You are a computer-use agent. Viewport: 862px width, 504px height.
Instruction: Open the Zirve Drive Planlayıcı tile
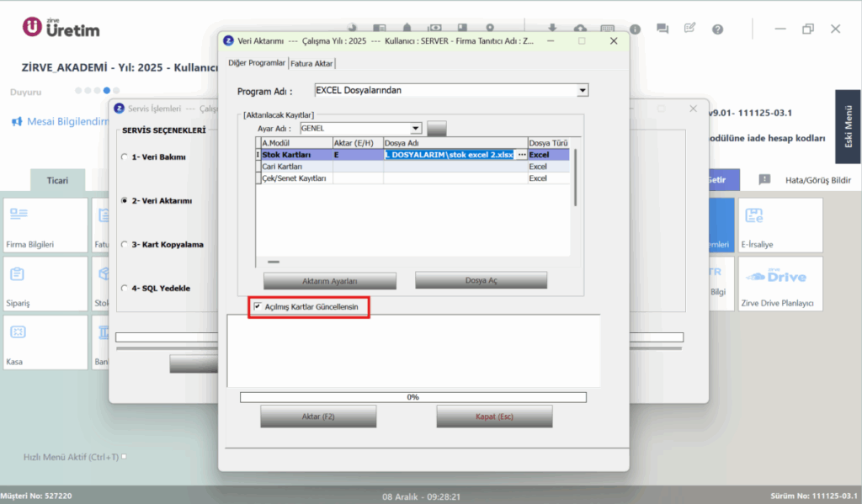[x=780, y=284]
